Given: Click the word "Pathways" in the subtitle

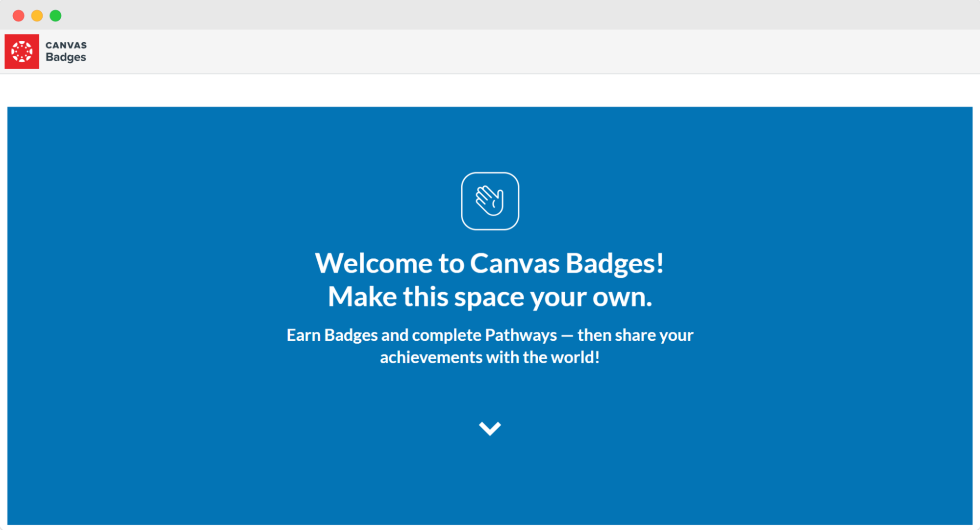Looking at the screenshot, I should [x=521, y=335].
